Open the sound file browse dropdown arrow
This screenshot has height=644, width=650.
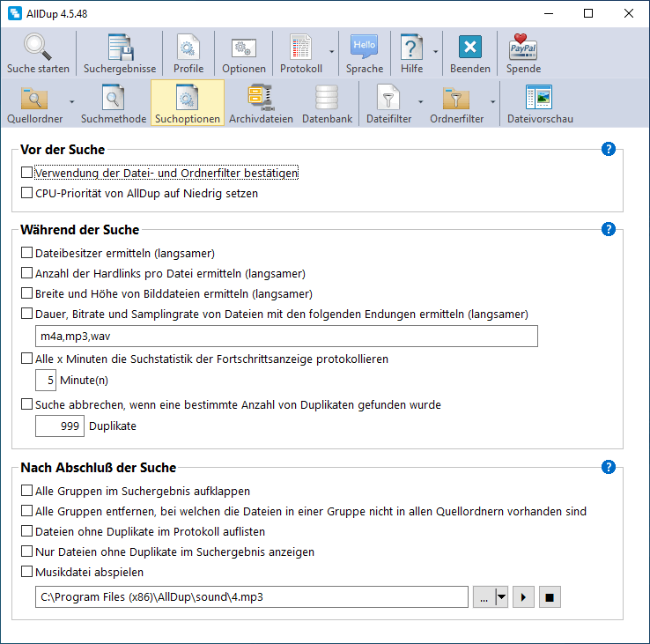[501, 597]
